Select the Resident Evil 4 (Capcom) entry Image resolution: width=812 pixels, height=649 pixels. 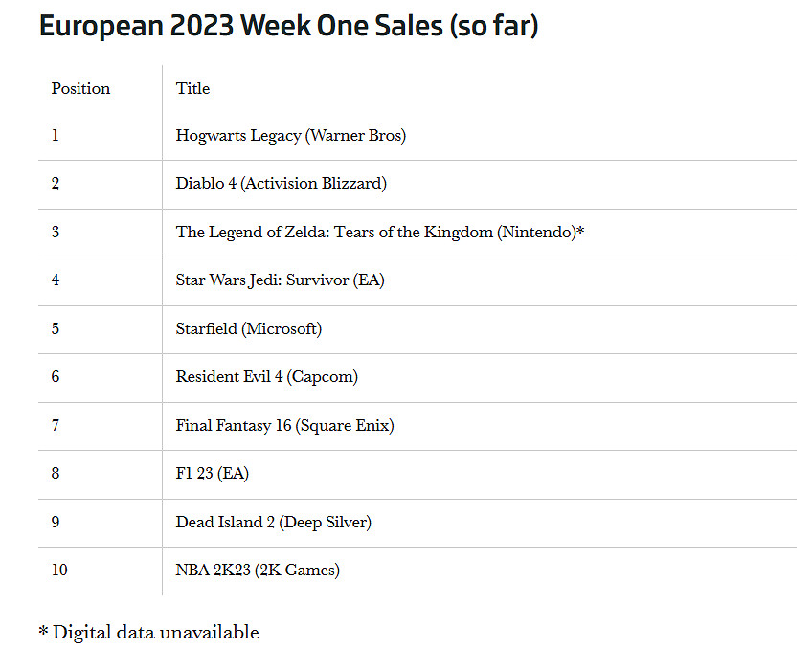(266, 377)
